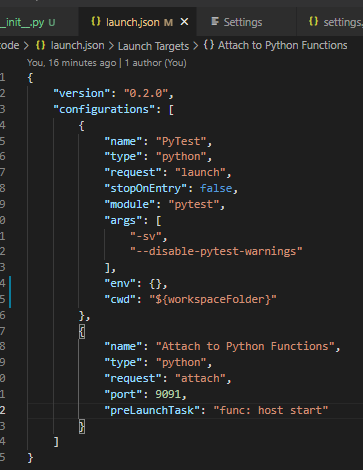Click the Settings tab file icon

[x=215, y=22]
